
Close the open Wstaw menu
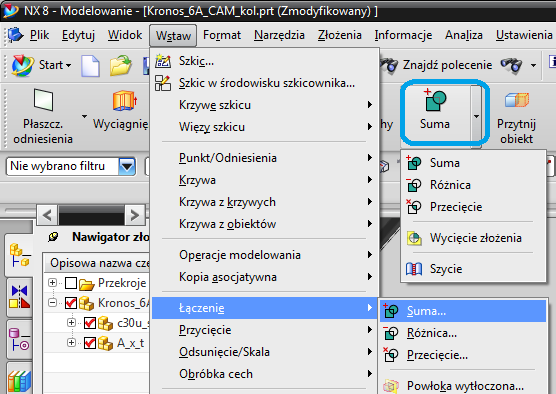[x=173, y=35]
